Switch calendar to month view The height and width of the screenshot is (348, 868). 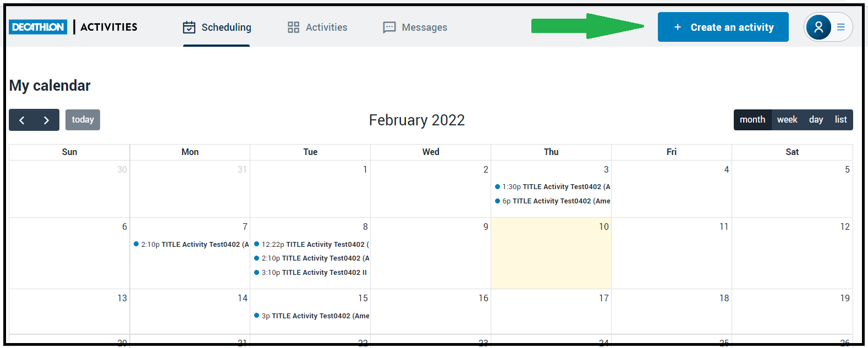point(752,120)
